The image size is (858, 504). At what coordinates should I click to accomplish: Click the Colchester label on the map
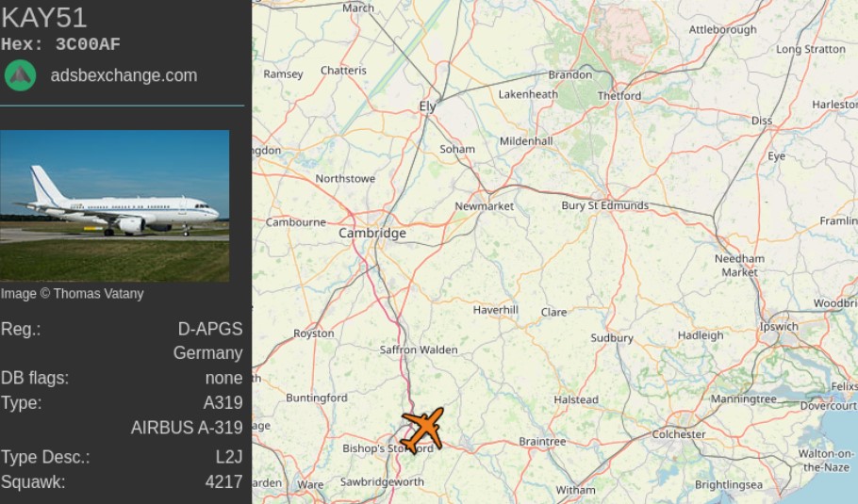[679, 434]
